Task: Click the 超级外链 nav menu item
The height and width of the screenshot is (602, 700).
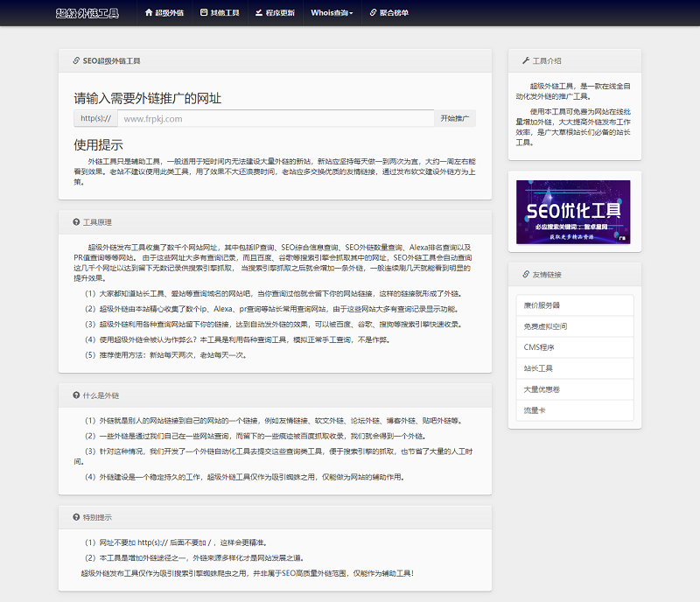Action: (x=164, y=12)
